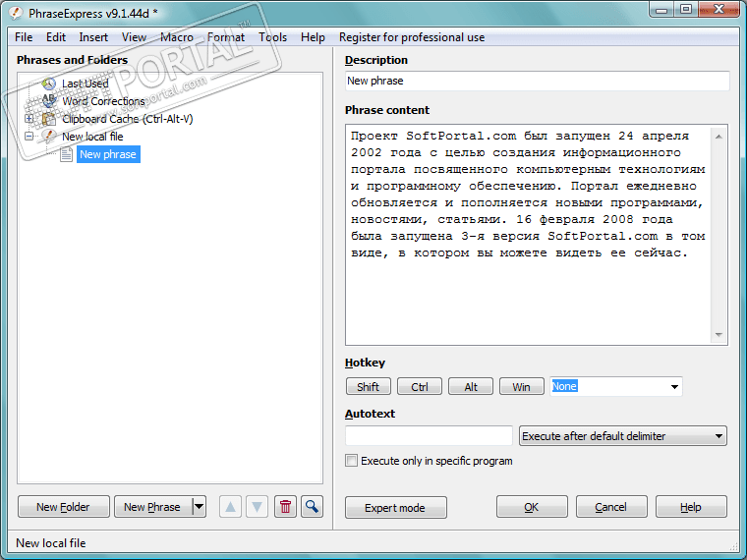Open the Macro menu
Screen dimensions: 747x560
pos(177,37)
